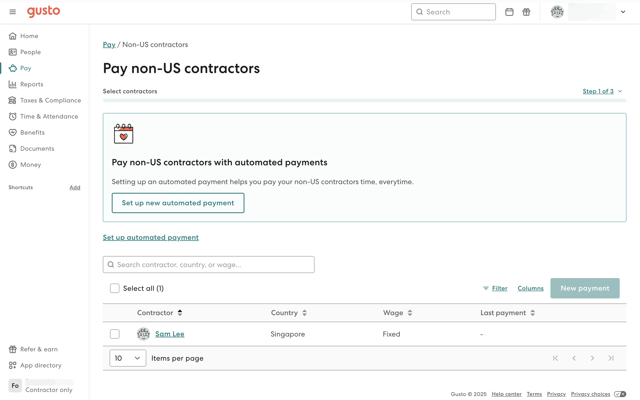Click the calendar icon in header

click(x=509, y=12)
